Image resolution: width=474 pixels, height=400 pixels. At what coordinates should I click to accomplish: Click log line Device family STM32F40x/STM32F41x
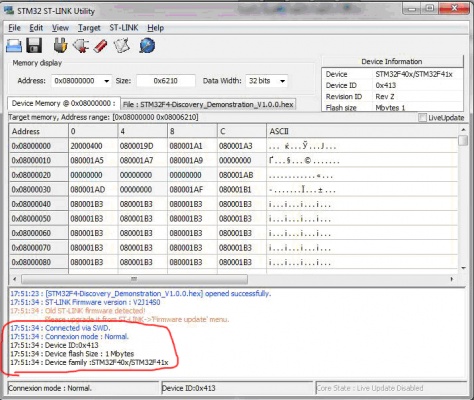coord(89,362)
